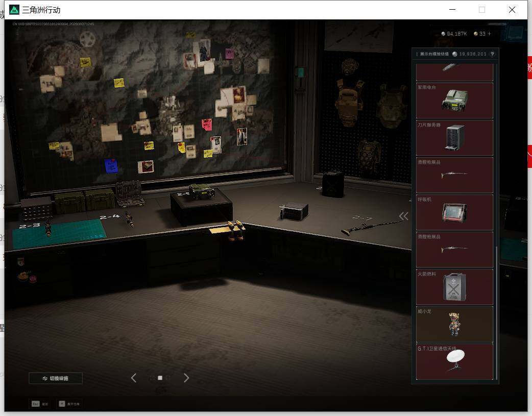
Task: Click the character figure icon in 威小龙 card
Action: [454, 325]
